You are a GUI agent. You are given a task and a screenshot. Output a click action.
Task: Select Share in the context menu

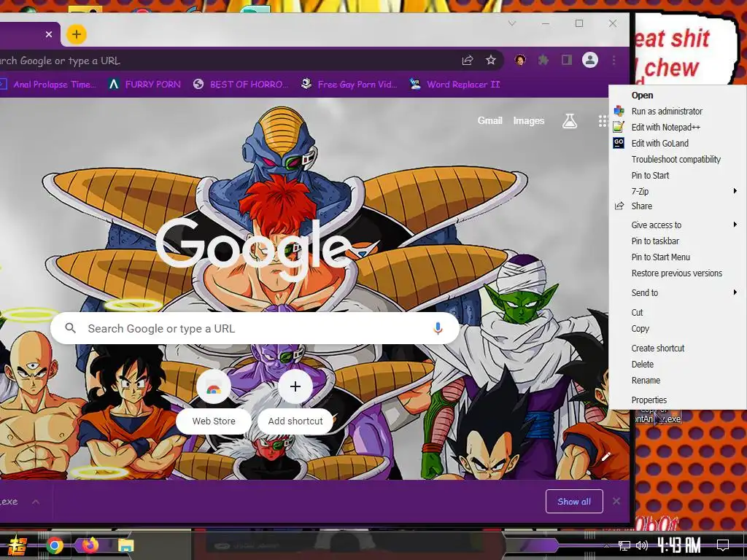click(x=678, y=206)
